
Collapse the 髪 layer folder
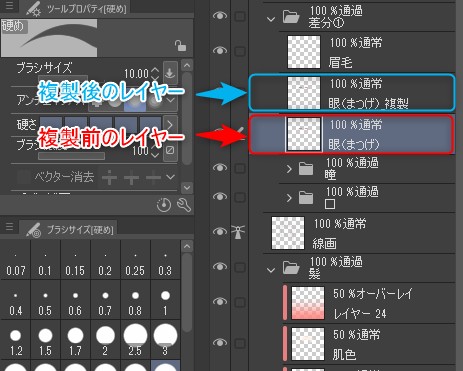point(271,270)
